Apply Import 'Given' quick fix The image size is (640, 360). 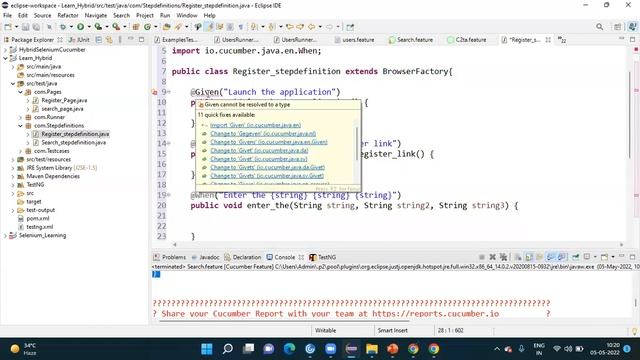[x=256, y=125]
